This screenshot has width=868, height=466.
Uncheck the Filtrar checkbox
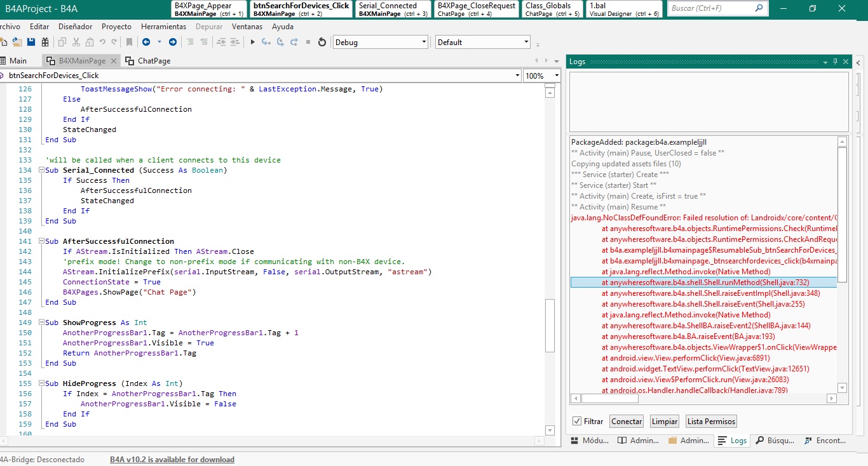pos(577,421)
